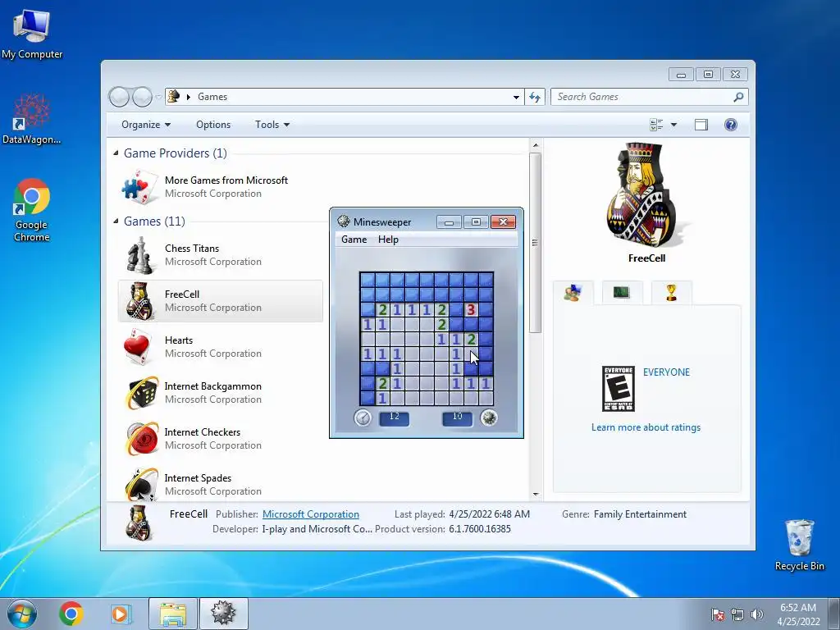Open the Minesweeper Game menu

[354, 240]
